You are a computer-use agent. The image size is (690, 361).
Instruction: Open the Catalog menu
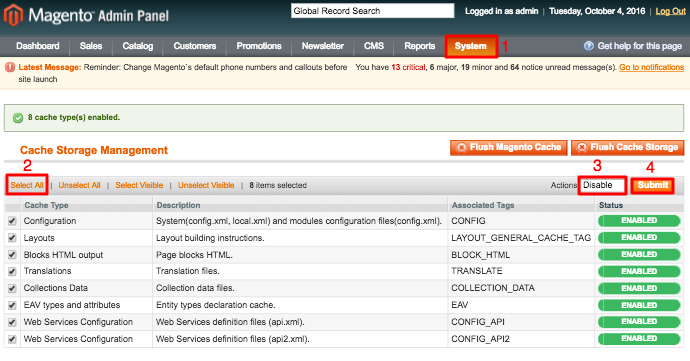138,46
